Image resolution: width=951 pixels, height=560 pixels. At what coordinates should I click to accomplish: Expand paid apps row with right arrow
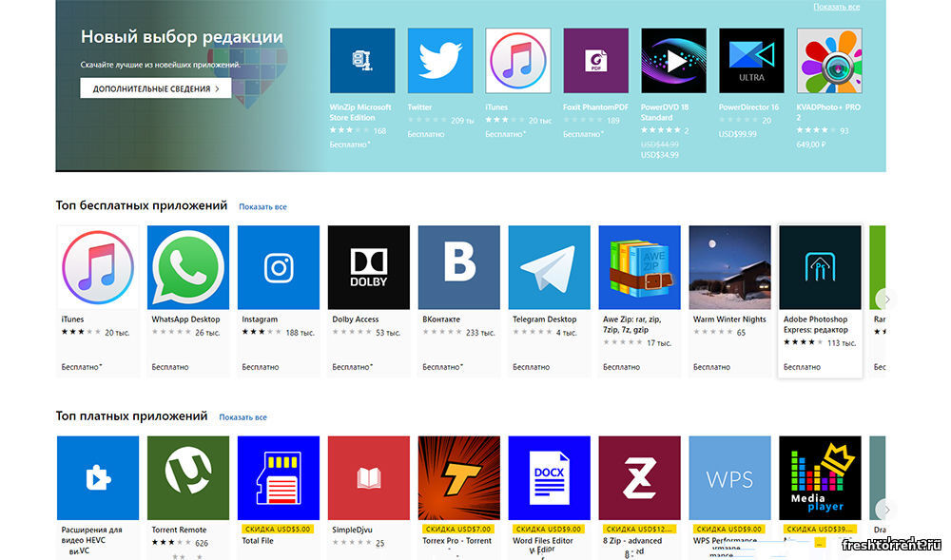point(885,509)
